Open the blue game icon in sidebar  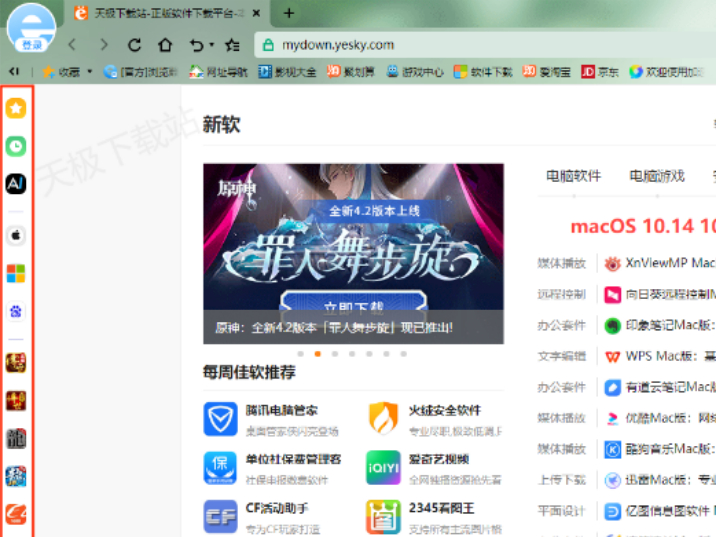(16, 476)
